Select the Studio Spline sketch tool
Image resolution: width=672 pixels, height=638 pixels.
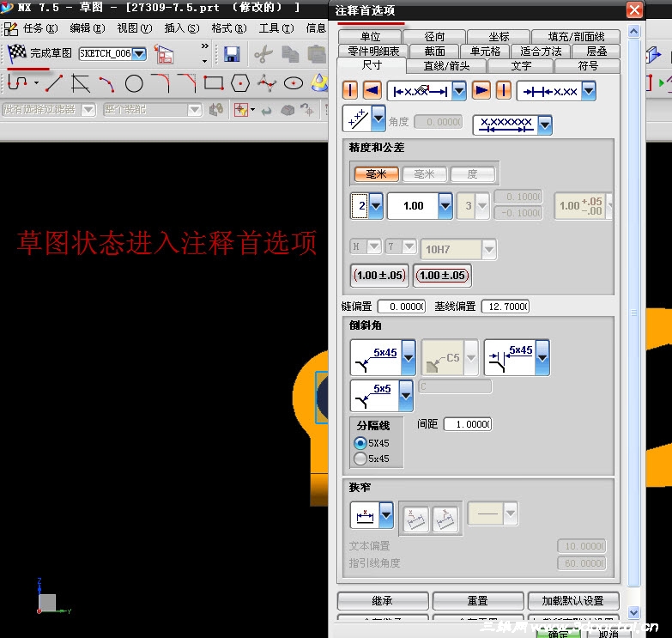267,83
